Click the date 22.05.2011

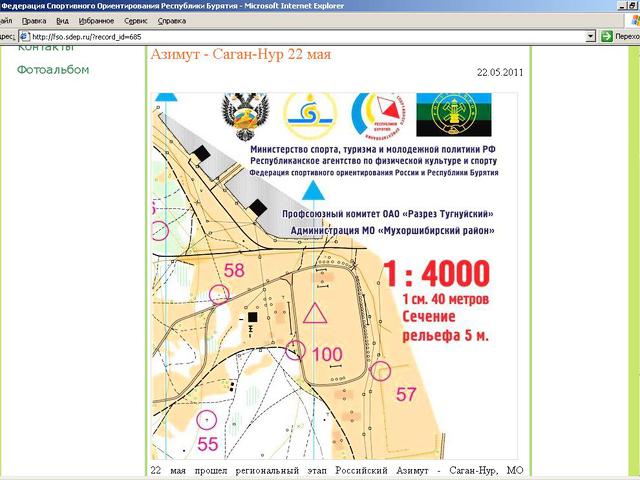tap(500, 72)
